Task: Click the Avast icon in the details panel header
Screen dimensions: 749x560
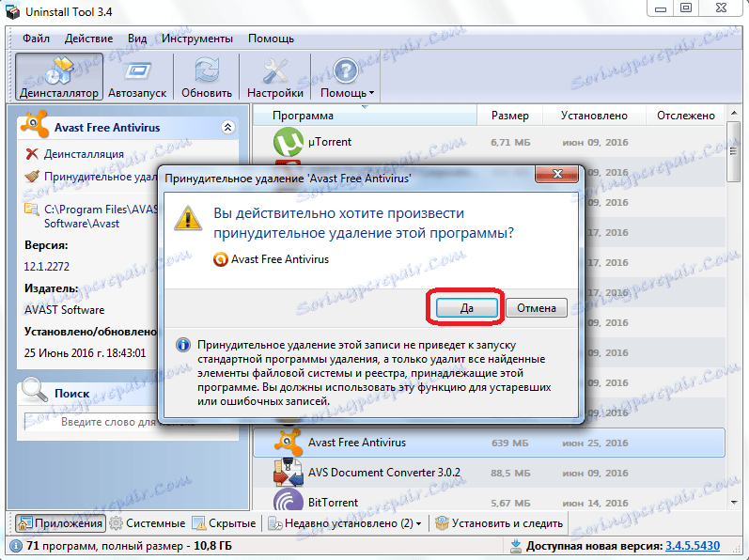Action: tap(34, 125)
